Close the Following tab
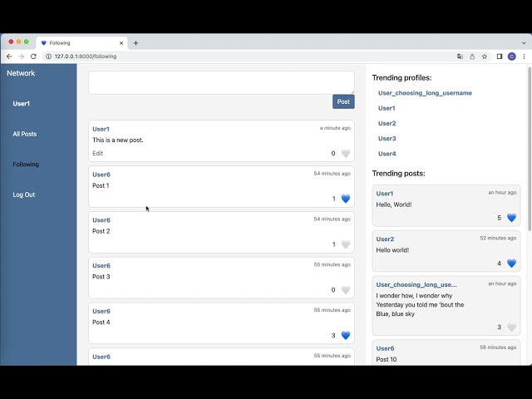 click(x=121, y=43)
